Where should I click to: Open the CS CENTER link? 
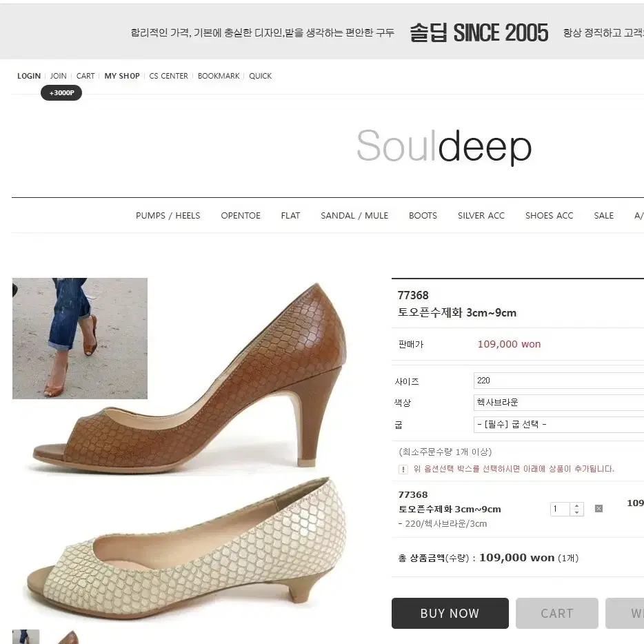point(168,76)
